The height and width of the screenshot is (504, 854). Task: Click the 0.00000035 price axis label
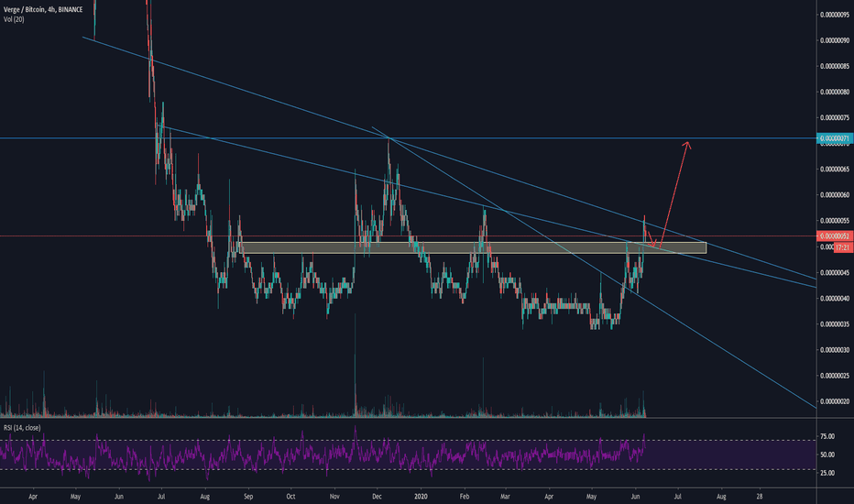click(x=835, y=324)
